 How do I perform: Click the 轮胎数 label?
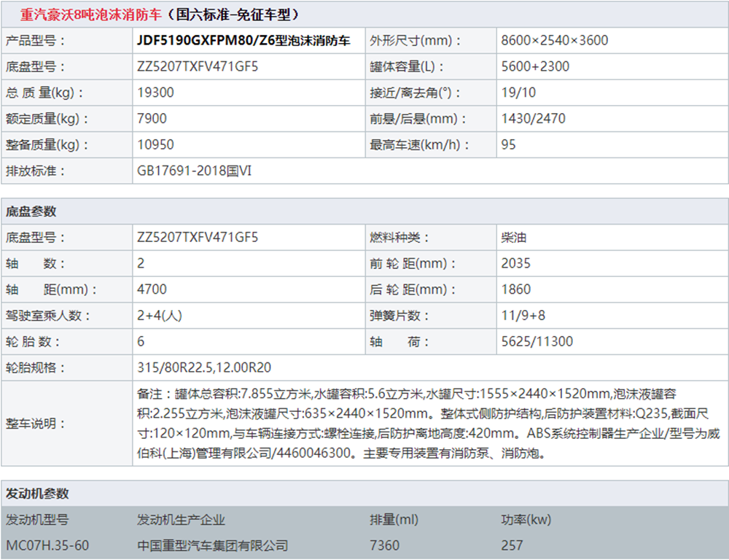click(33, 342)
